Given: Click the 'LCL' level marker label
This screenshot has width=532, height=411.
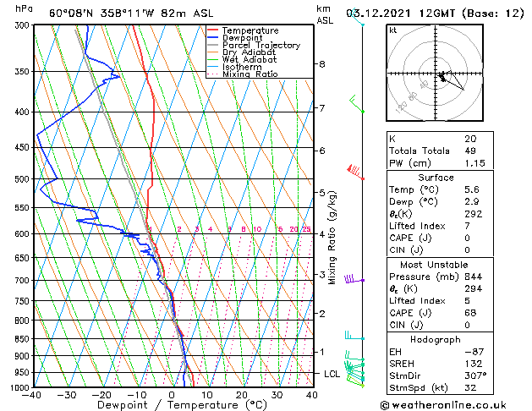Looking at the screenshot, I should point(332,374).
